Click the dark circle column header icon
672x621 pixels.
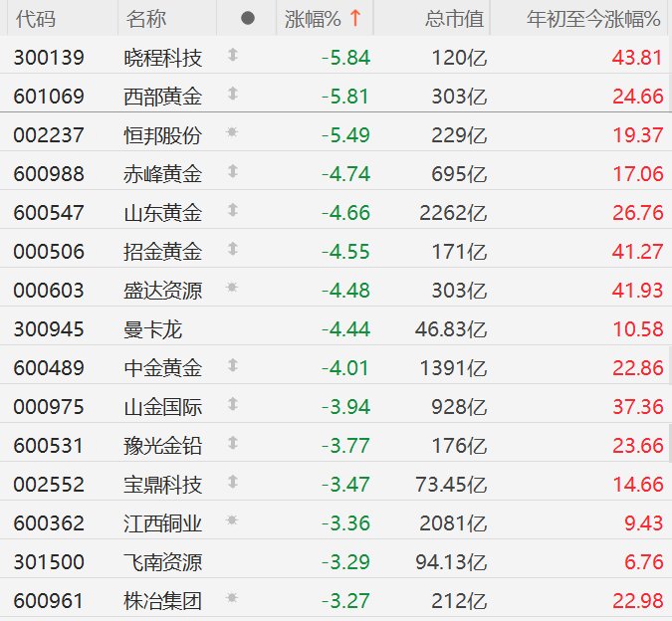(248, 18)
